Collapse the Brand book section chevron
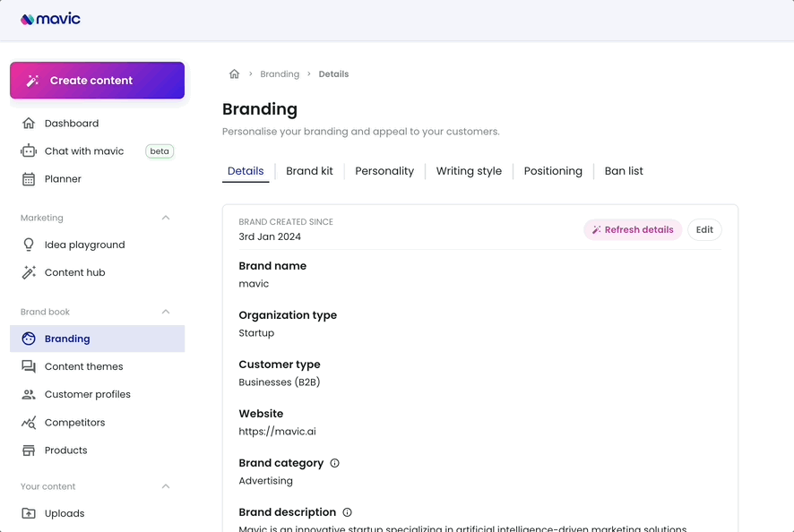Screen dimensions: 794x532 pos(166,312)
